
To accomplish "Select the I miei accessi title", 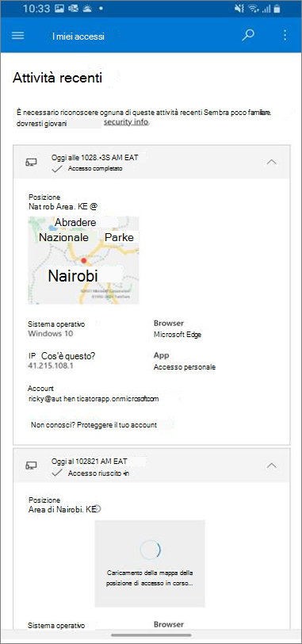I will pyautogui.click(x=78, y=36).
